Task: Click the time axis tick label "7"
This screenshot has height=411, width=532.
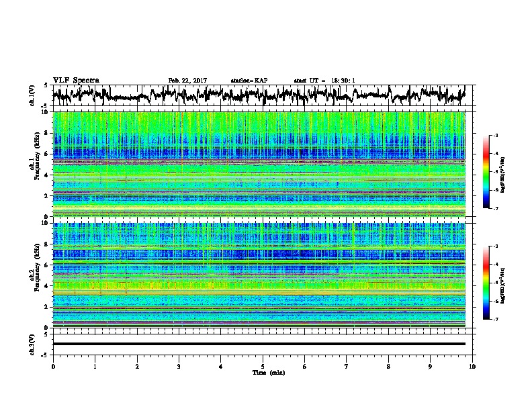Action: [x=347, y=367]
